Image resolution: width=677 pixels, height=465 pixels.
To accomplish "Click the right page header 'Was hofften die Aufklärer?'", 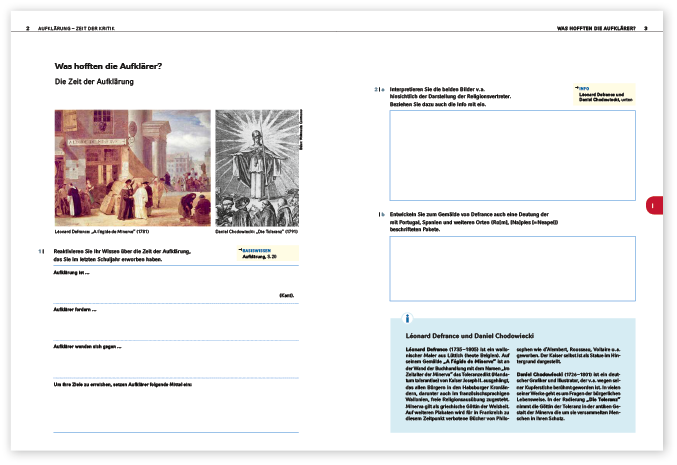I will coord(596,28).
